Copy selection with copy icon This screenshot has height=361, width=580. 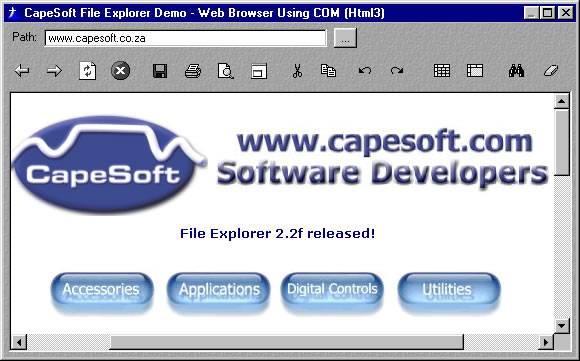tap(328, 70)
